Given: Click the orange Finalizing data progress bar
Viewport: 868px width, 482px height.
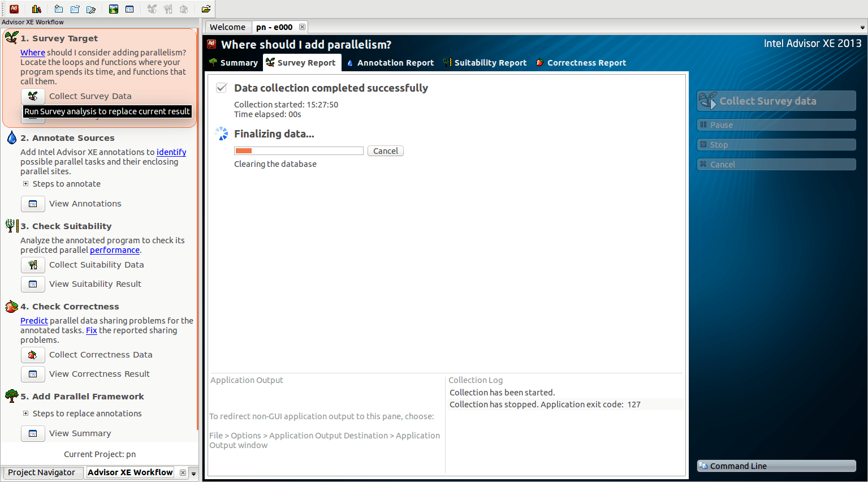Looking at the screenshot, I should point(299,151).
